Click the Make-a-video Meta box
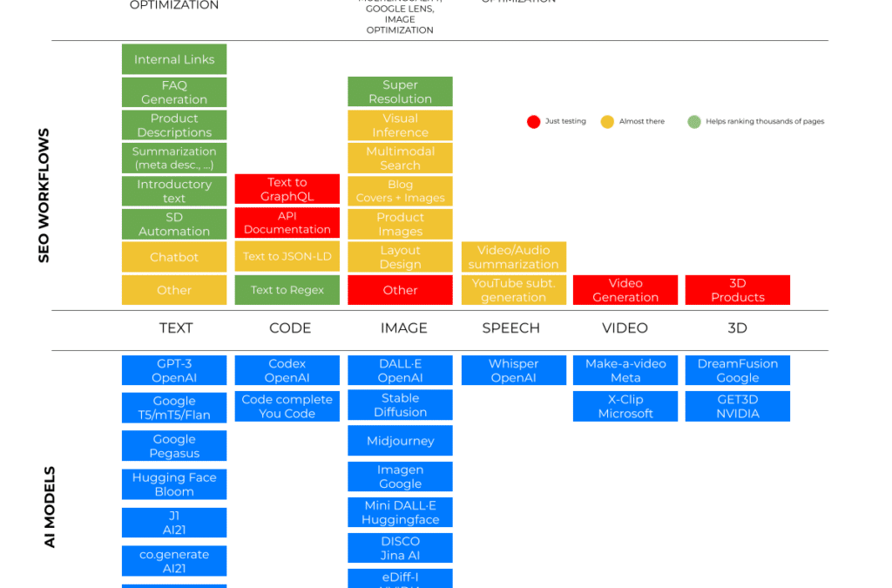Screen dimensions: 892x588 click(625, 370)
